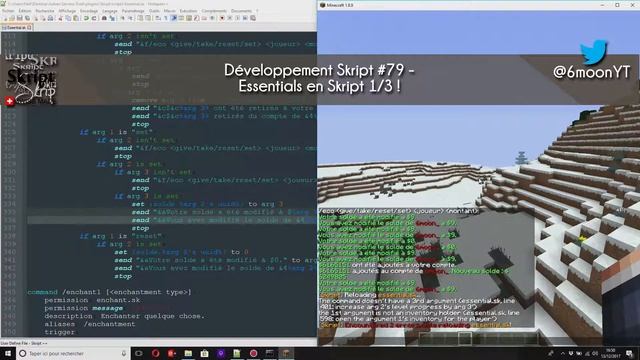Open Opera browser from the taskbar
Screen dimensions: 640x360
coord(155,353)
